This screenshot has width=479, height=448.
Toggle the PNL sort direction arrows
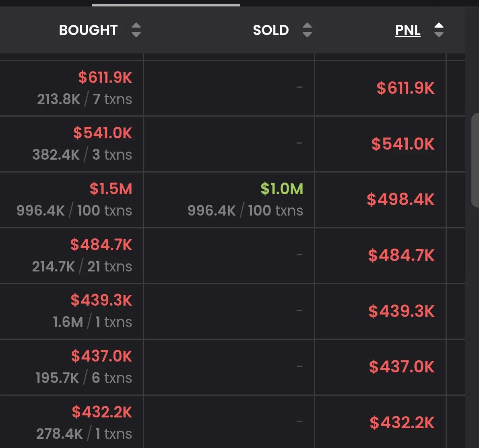(439, 30)
